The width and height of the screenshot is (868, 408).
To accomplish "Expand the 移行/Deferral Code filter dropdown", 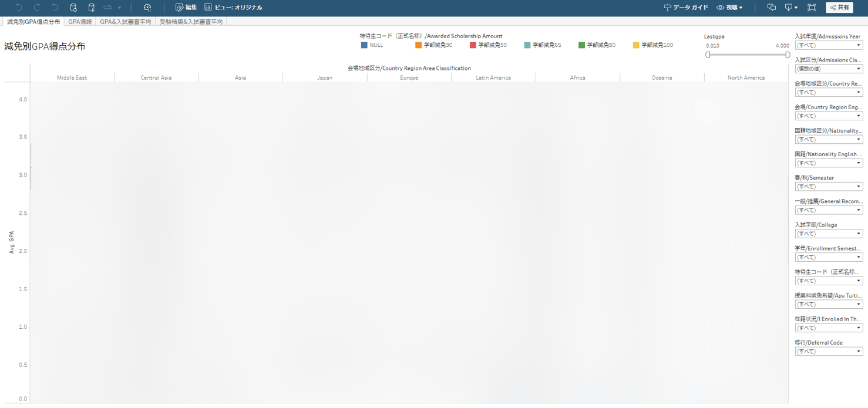I will coord(828,352).
